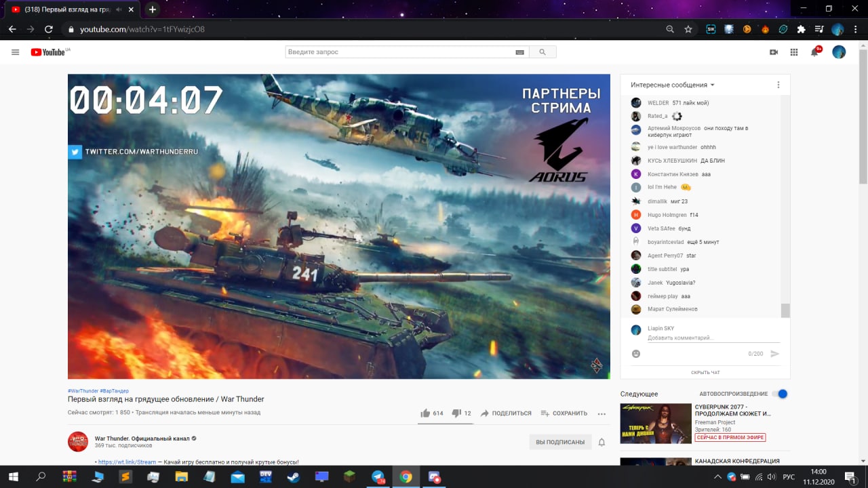This screenshot has height=488, width=868.
Task: Click the subscribed button "ВЫ ПОДПИСАНЫ"
Action: pyautogui.click(x=560, y=442)
